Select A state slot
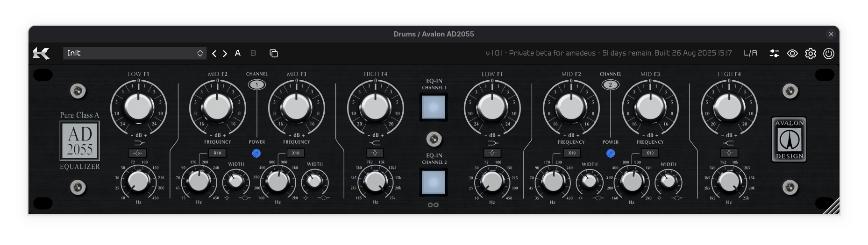This screenshot has height=245, width=868. [238, 53]
